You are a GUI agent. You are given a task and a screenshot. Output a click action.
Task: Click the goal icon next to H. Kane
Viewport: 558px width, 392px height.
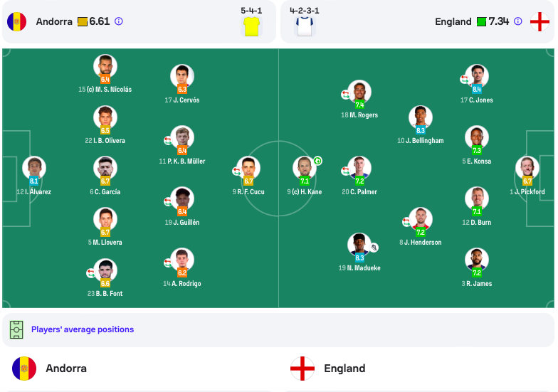pyautogui.click(x=317, y=161)
